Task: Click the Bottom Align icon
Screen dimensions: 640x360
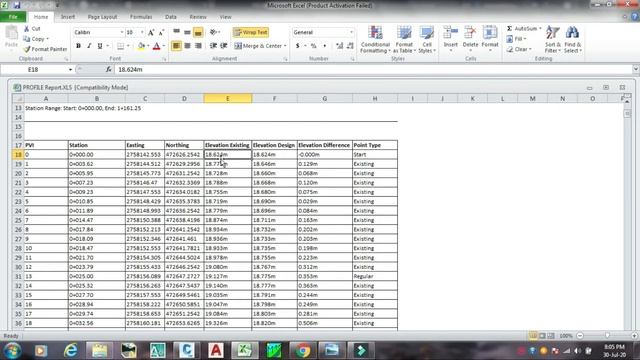Action: [x=198, y=32]
